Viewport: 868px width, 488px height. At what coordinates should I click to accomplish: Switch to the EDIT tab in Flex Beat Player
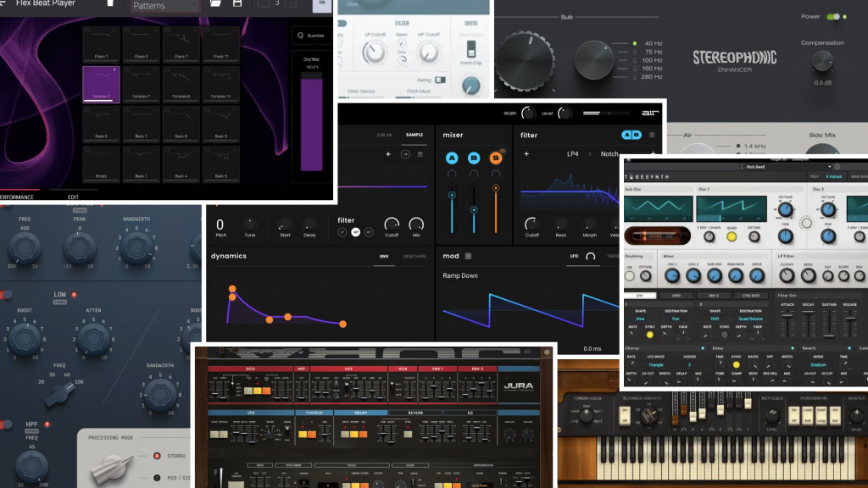(x=73, y=197)
